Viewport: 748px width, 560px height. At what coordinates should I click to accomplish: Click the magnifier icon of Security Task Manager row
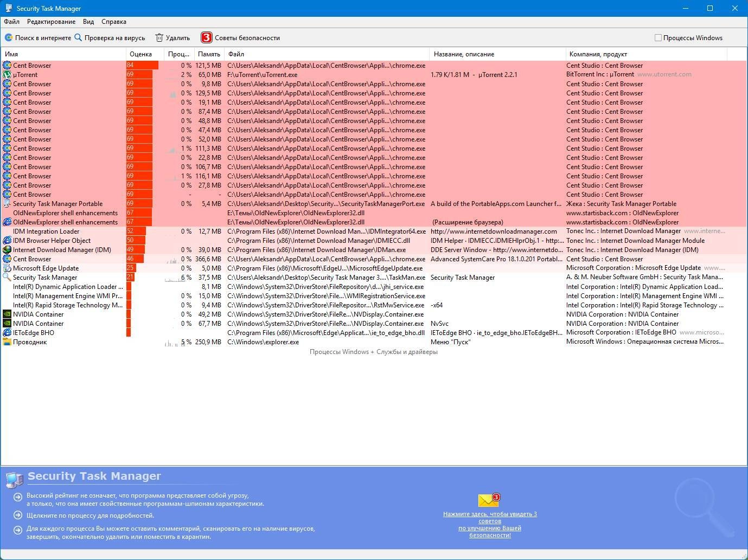tap(7, 278)
